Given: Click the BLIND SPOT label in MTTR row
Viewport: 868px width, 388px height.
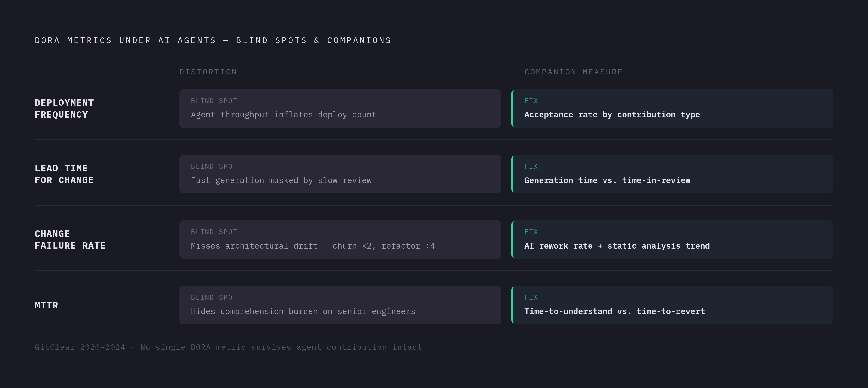Looking at the screenshot, I should (x=214, y=297).
